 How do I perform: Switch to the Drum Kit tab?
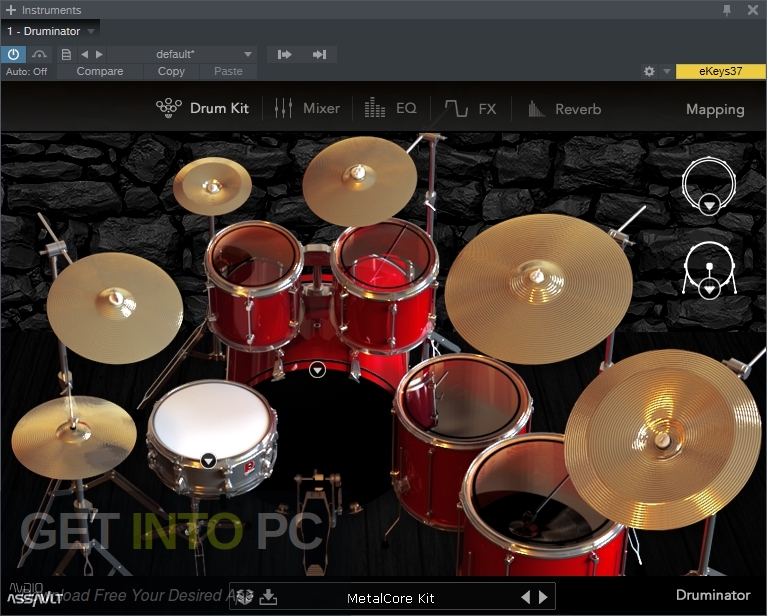tap(202, 108)
